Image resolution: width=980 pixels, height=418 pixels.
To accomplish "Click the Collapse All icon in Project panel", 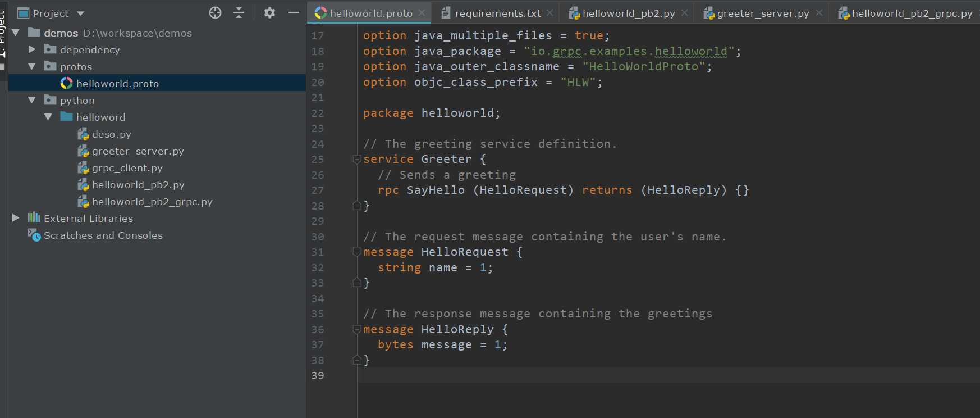I will pos(239,13).
